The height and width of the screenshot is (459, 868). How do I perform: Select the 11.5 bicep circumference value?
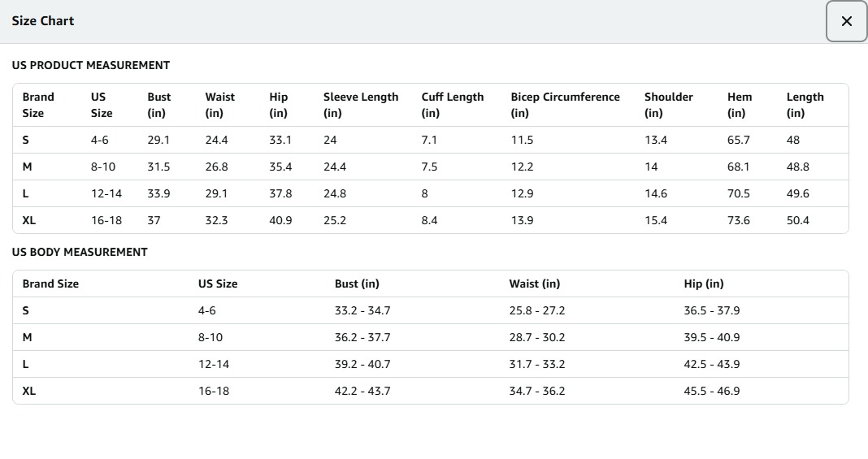click(x=522, y=140)
